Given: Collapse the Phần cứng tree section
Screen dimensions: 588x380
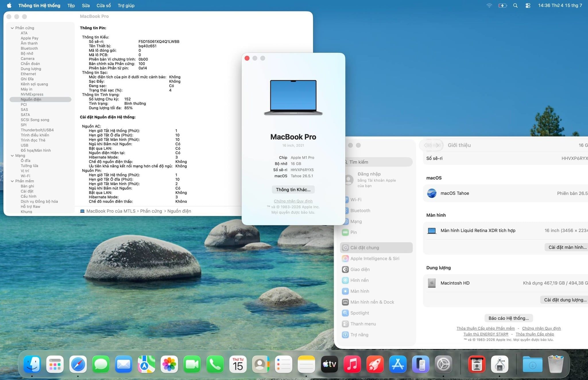Looking at the screenshot, I should (12, 28).
